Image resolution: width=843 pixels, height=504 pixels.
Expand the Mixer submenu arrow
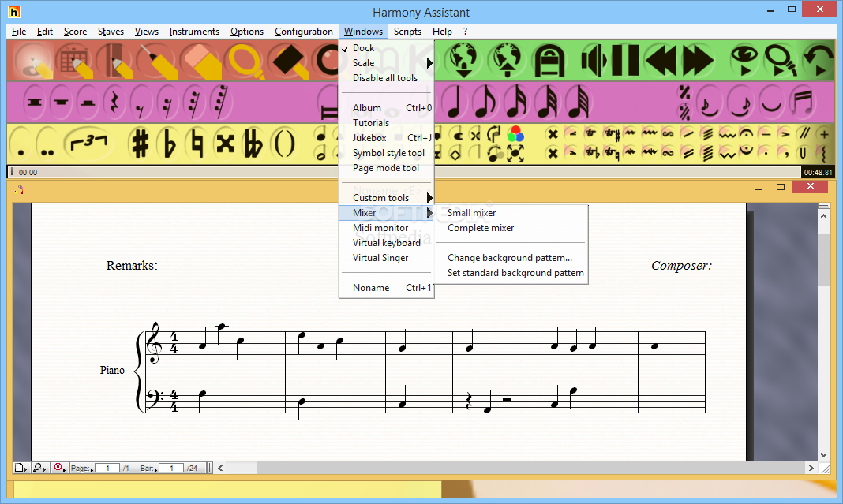click(429, 213)
